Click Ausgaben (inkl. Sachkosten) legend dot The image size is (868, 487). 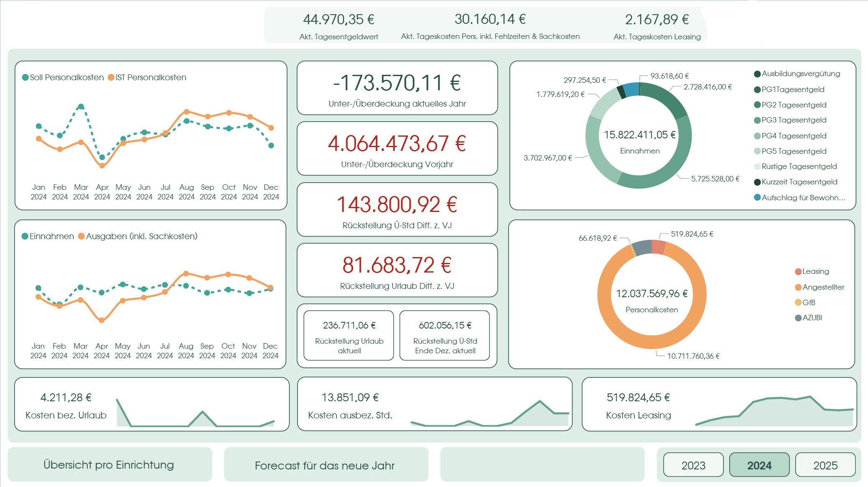81,236
